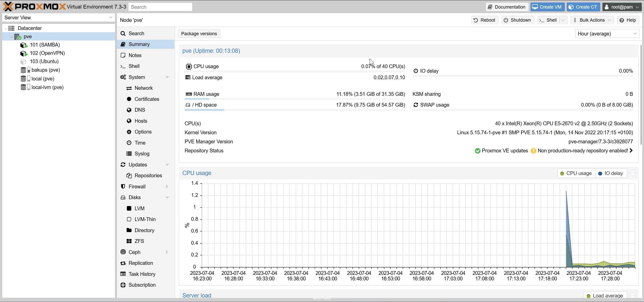
Task: Click the Time clock icon
Action: (129, 143)
